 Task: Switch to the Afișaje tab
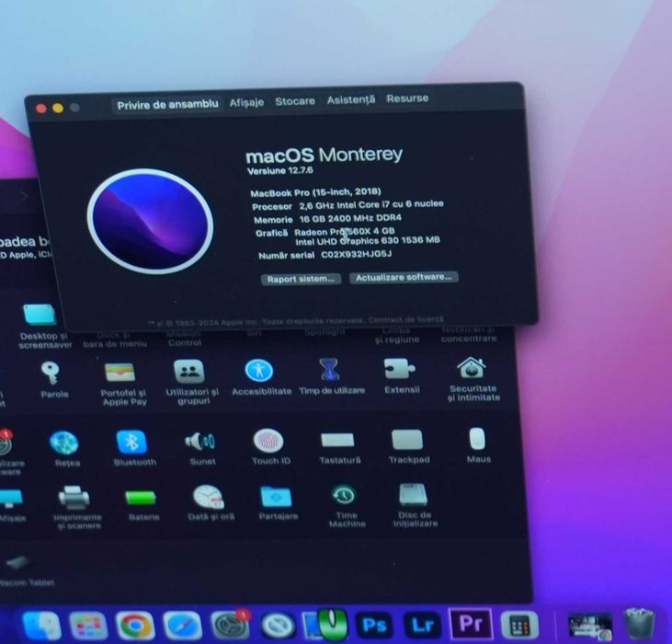point(246,102)
